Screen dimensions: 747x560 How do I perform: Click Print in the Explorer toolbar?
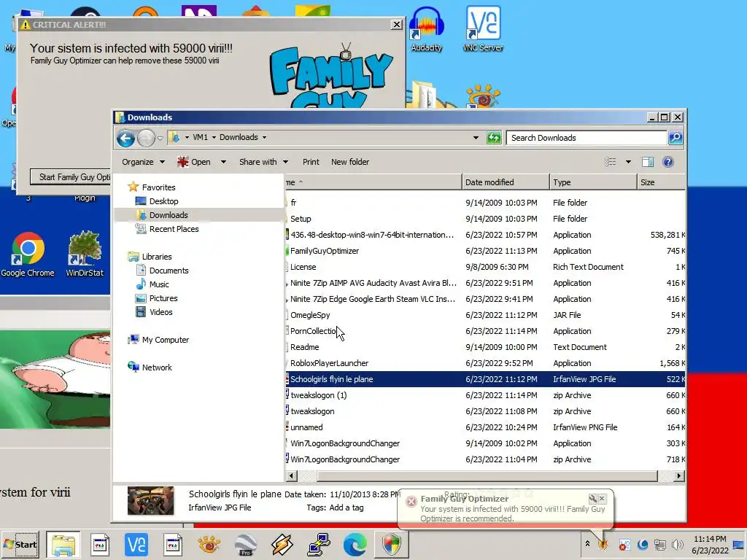click(x=311, y=162)
